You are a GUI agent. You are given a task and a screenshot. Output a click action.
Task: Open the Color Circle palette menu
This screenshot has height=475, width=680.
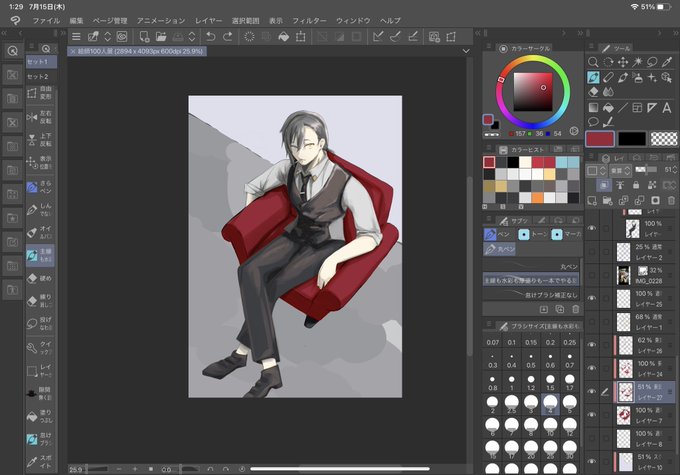click(489, 46)
